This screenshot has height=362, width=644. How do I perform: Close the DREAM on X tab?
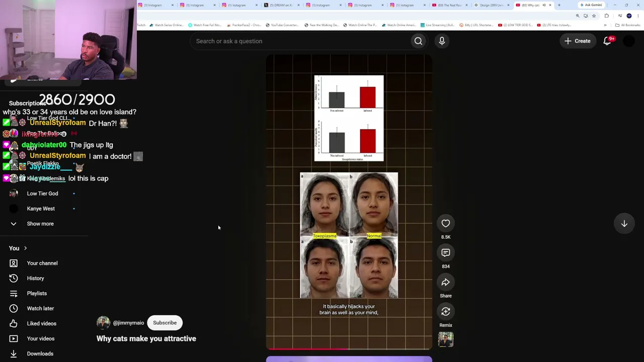[298, 5]
